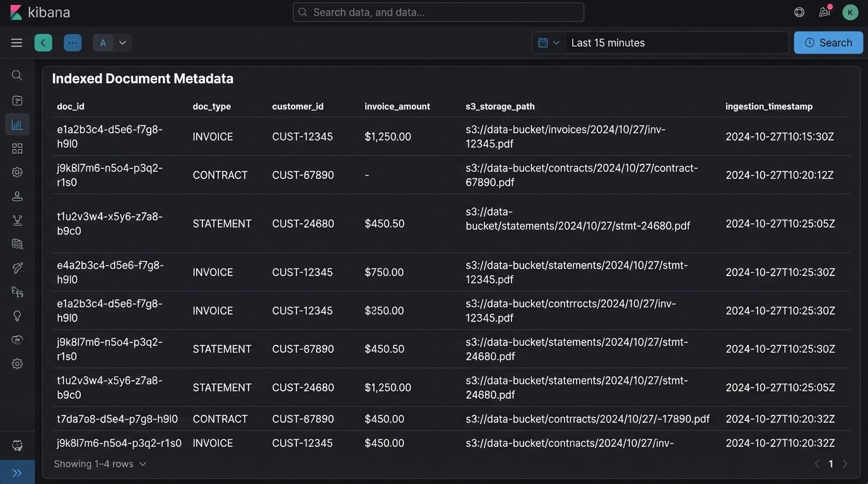Open the four-squares Dashboard icon in sidebar
The image size is (868, 484).
(17, 148)
